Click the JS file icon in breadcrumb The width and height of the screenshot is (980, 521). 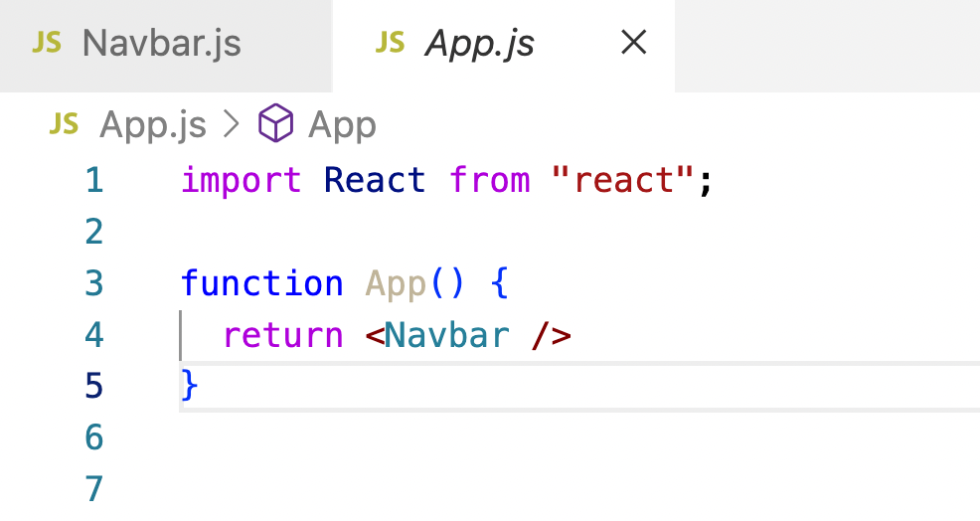(x=64, y=124)
